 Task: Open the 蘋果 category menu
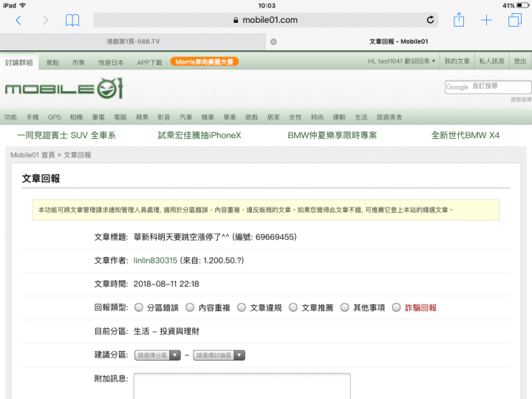[x=142, y=117]
